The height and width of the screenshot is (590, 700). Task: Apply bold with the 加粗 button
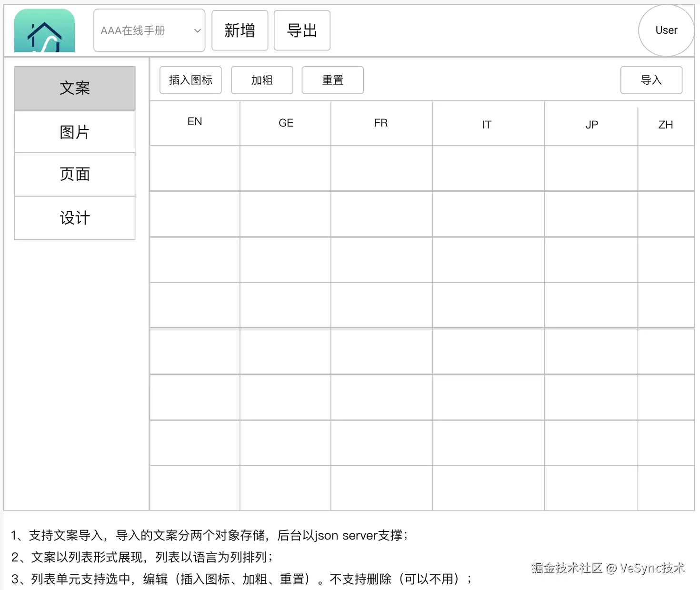click(261, 80)
